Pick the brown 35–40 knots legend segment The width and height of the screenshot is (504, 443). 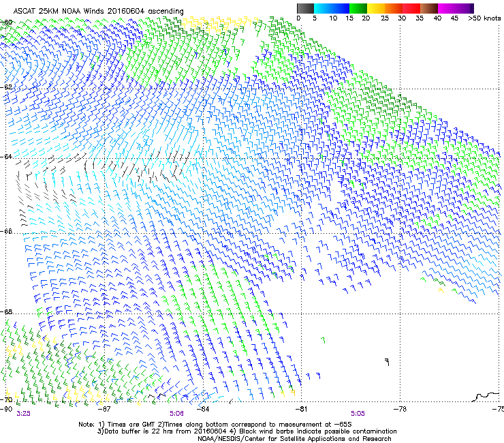click(429, 8)
